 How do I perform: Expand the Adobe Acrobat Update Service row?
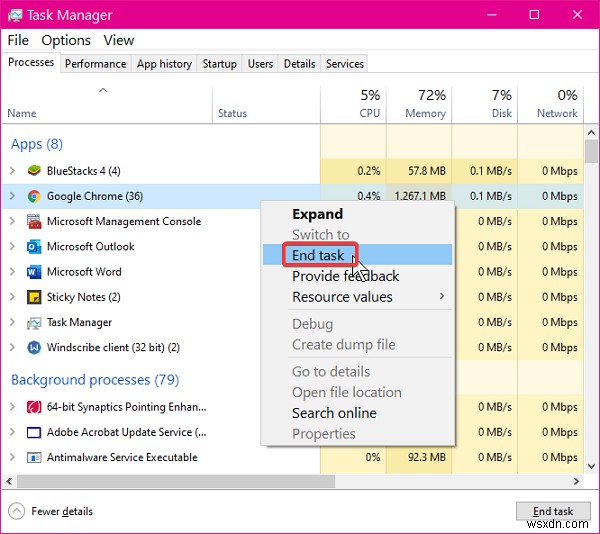coord(12,432)
